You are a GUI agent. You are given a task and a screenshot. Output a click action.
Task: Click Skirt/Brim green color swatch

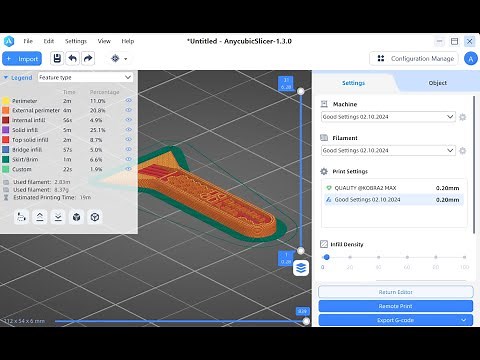[6, 159]
